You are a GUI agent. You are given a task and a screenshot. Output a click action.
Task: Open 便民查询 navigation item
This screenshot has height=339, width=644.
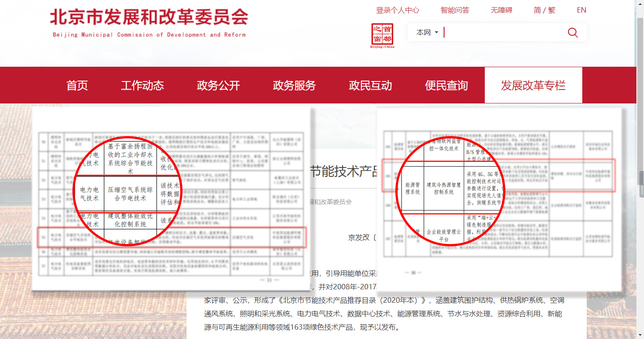pos(446,86)
